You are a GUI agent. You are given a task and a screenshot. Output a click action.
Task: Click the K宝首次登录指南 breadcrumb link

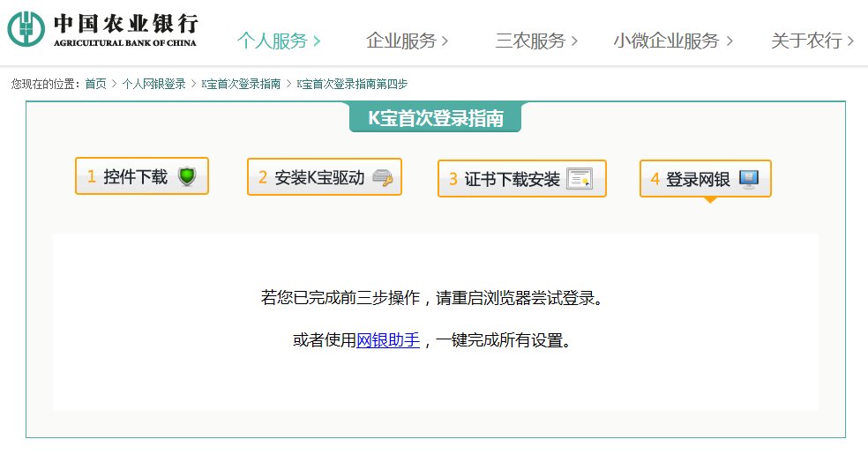[x=241, y=84]
